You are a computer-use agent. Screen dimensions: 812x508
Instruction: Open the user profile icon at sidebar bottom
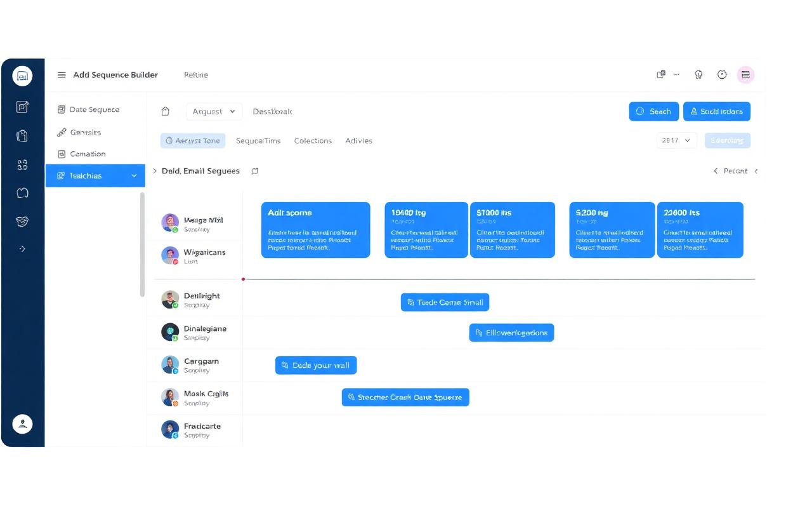click(x=22, y=424)
